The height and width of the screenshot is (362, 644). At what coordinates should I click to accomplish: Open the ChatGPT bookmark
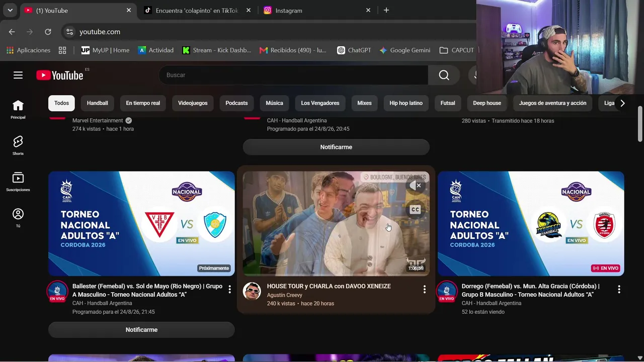click(x=354, y=50)
